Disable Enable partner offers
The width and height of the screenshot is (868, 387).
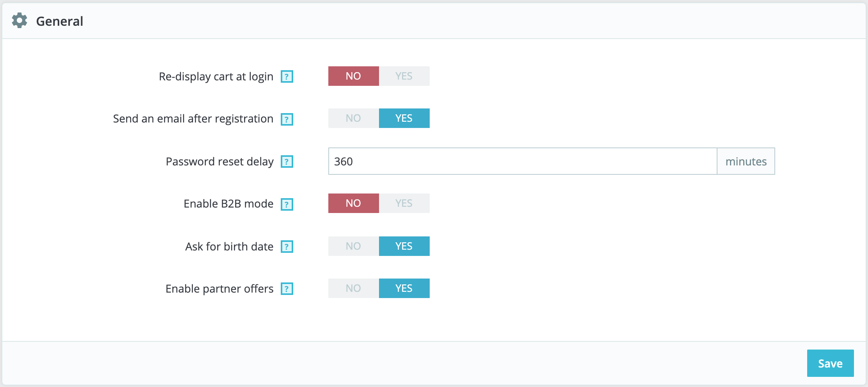(x=353, y=288)
